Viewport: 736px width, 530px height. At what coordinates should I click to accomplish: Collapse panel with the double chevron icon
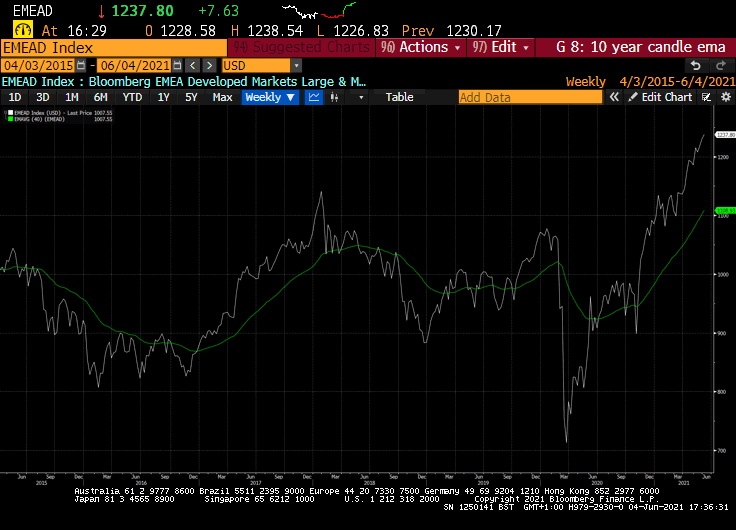coord(614,97)
